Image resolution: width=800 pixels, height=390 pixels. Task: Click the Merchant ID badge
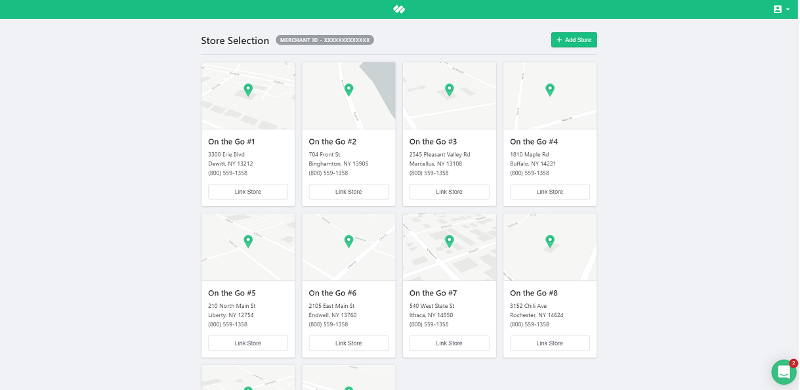(x=324, y=40)
